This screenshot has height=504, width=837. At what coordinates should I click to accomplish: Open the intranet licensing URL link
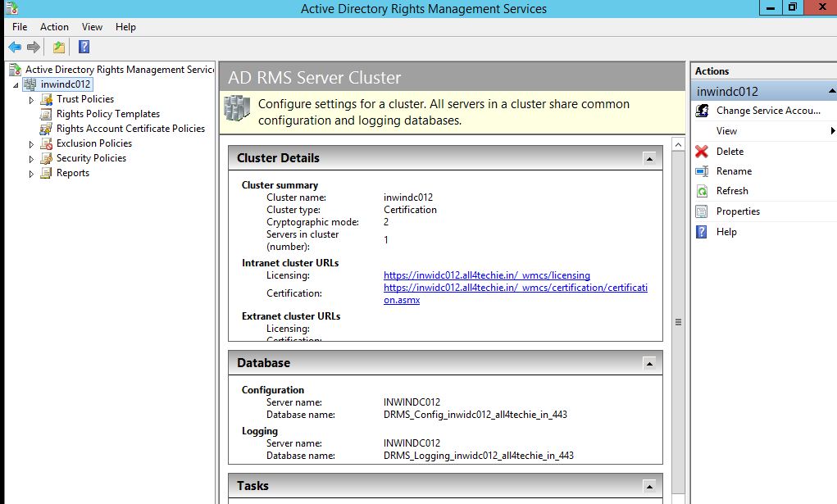(487, 275)
